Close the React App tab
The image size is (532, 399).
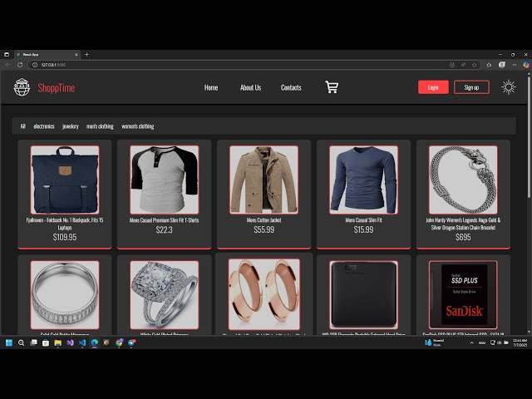(x=76, y=55)
